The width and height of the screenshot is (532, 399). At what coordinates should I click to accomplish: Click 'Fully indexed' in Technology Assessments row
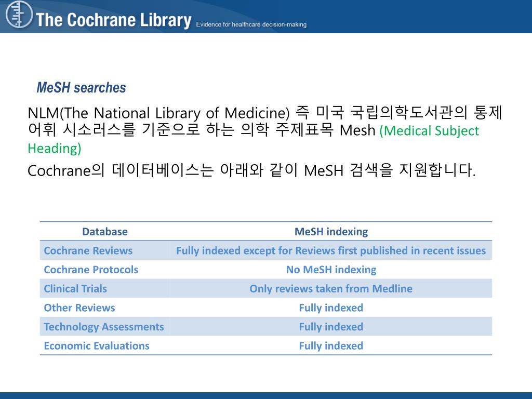click(x=331, y=326)
